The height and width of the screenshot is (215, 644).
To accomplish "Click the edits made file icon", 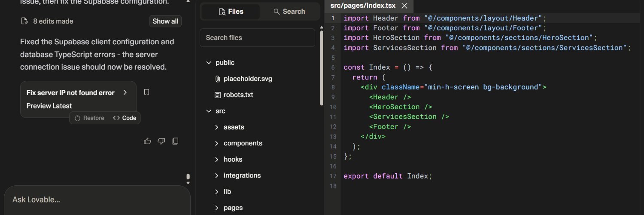I will pyautogui.click(x=24, y=21).
